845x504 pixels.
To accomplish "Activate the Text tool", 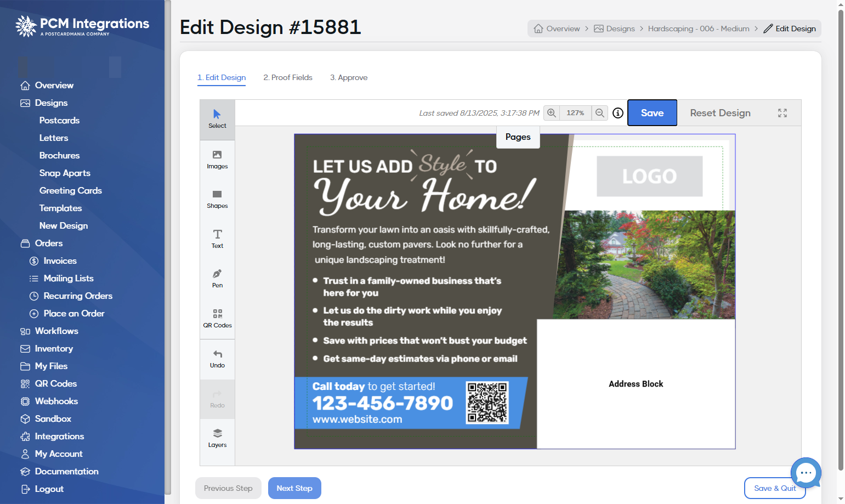I will tap(217, 239).
